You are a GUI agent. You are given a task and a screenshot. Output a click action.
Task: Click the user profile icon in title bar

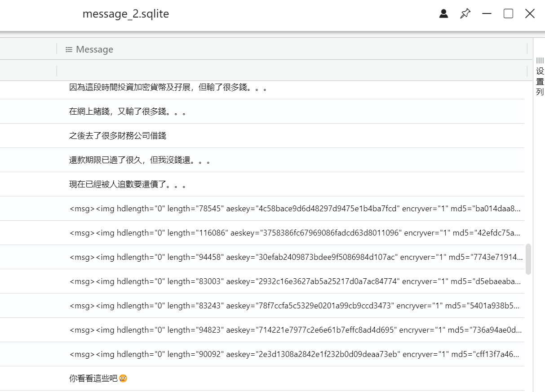(443, 14)
